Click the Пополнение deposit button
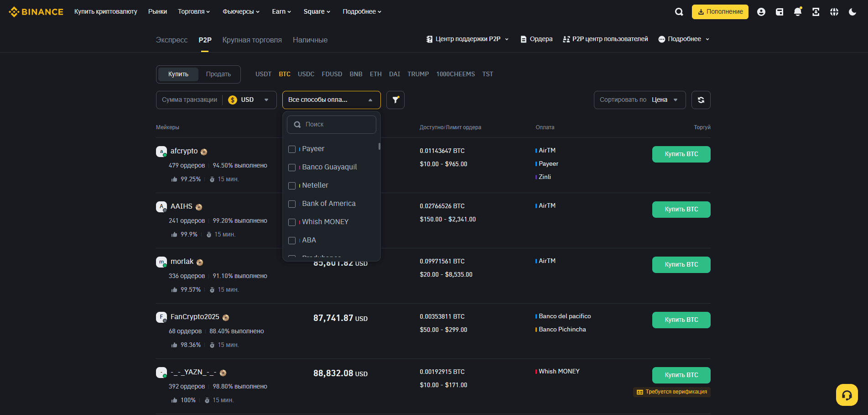 click(720, 12)
